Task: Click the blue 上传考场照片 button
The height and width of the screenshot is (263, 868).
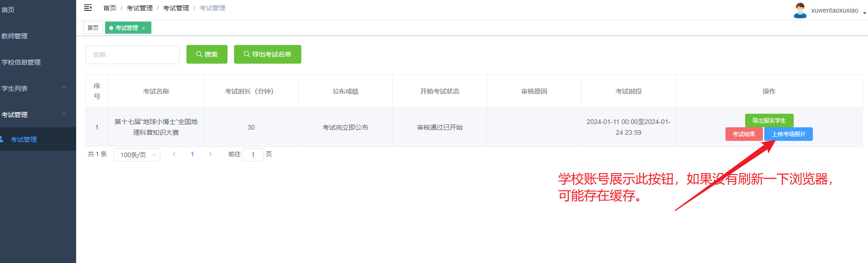Action: tap(789, 134)
